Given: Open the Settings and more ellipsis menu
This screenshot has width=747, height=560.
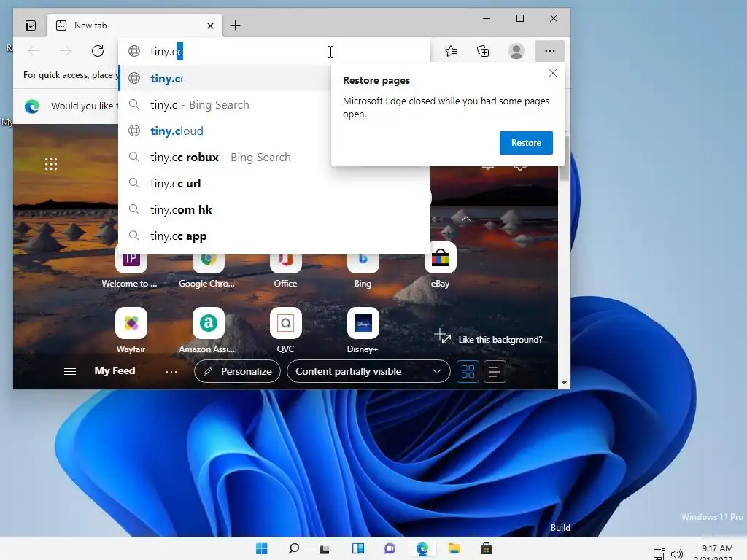Looking at the screenshot, I should [550, 51].
